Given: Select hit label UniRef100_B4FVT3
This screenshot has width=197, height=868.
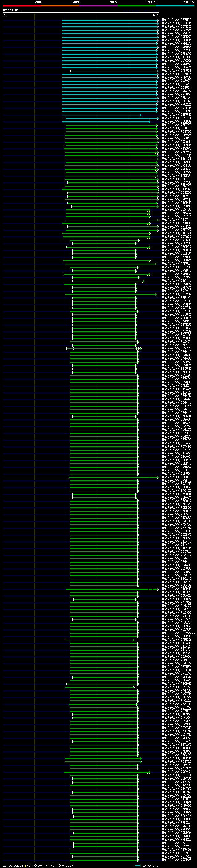Looking at the screenshot, I should (x=176, y=196).
